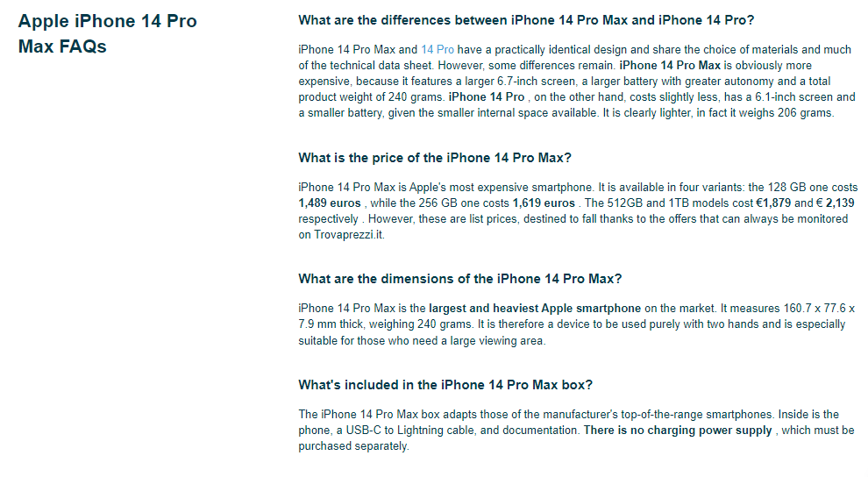The image size is (868, 477).
Task: Select the question about differences between models
Action: click(x=526, y=20)
